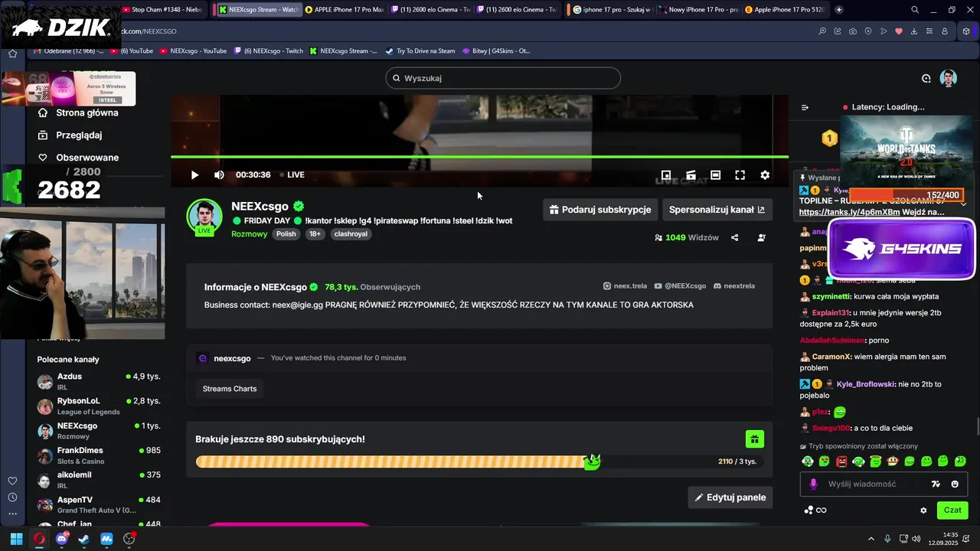Open RybsonLoL recommended channel
Screen dimensions: 980x551
[x=98, y=406]
